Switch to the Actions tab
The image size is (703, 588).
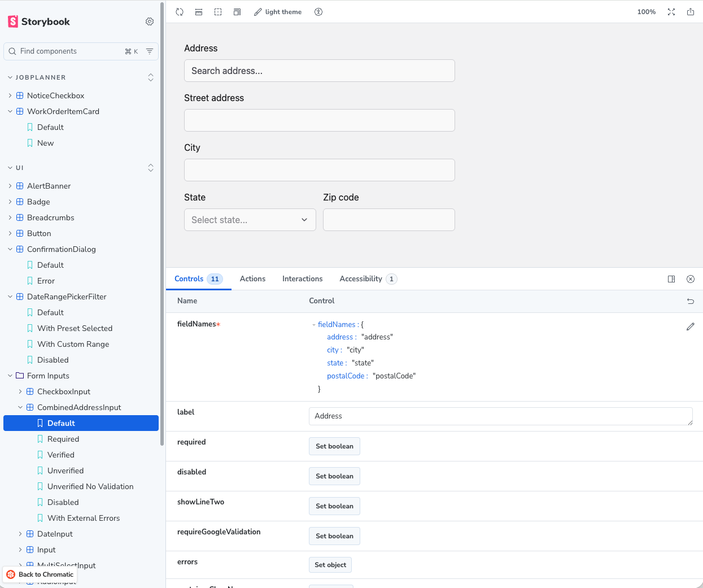[x=252, y=279]
